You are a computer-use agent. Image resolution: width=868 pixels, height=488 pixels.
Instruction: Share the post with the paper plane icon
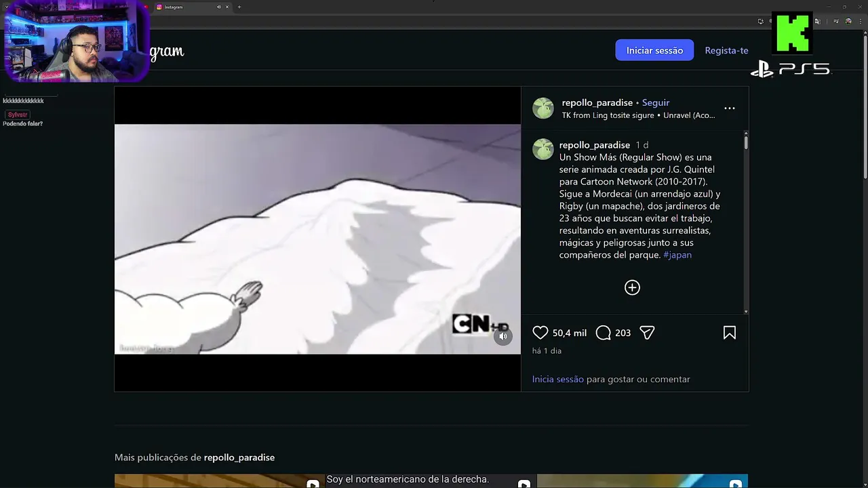coord(647,333)
